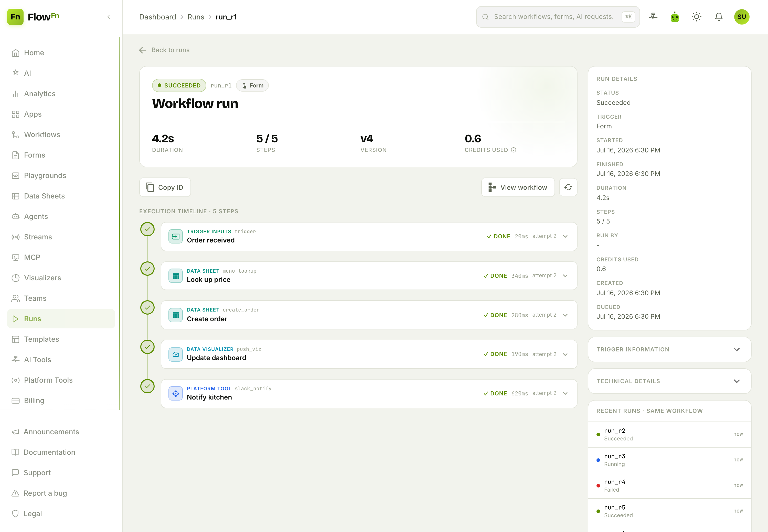Open AI Tools in the sidebar
This screenshot has width=768, height=532.
coord(61,360)
